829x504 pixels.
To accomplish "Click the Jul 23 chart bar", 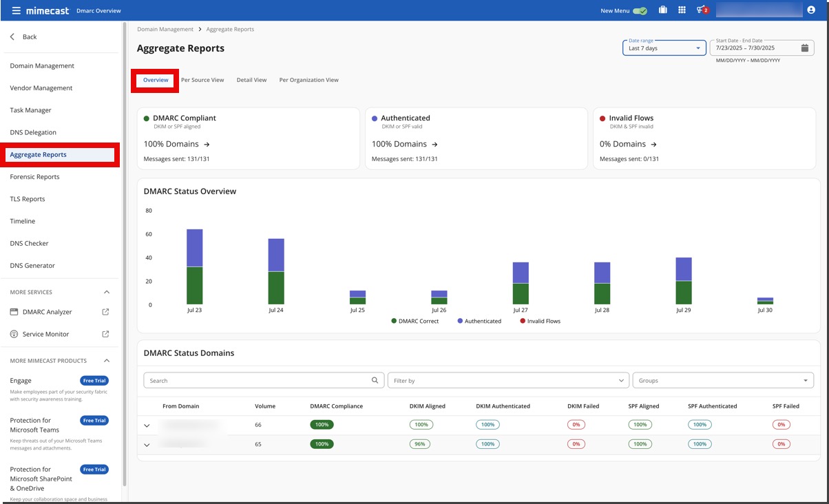I will (x=195, y=266).
